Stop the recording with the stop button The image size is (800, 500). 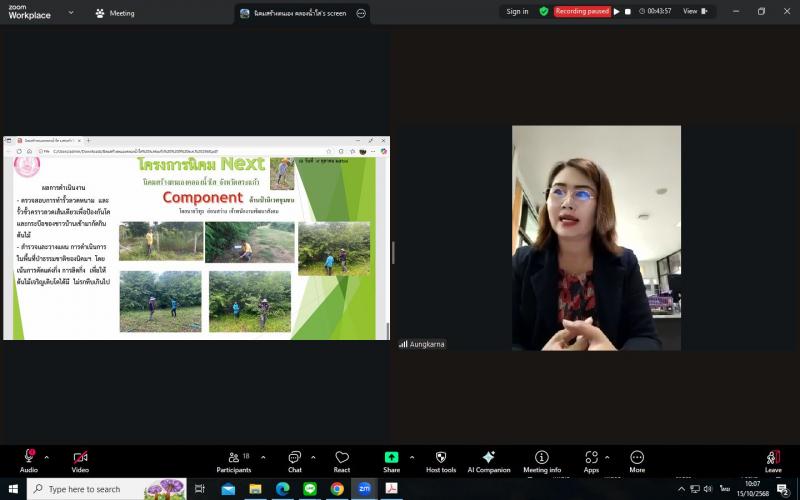point(628,11)
